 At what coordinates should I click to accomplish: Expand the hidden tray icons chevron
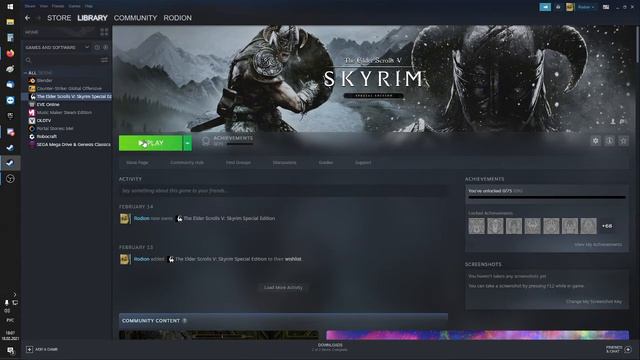(x=15, y=294)
